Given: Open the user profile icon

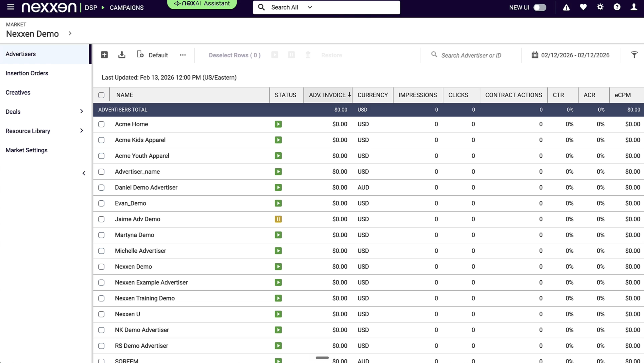Looking at the screenshot, I should pos(634,7).
